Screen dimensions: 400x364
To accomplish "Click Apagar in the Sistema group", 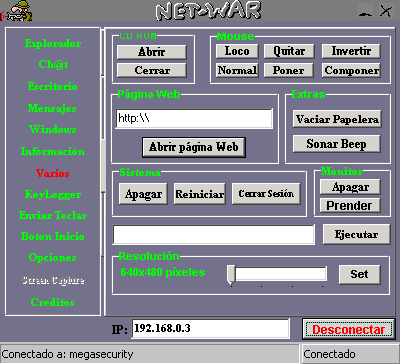I will point(143,194).
